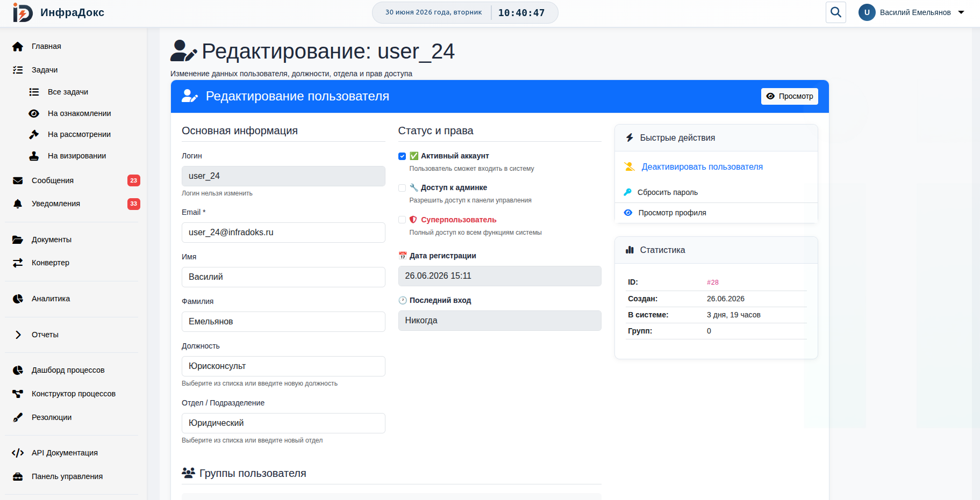
Task: Expand the Отчеты chevron
Action: 18,335
